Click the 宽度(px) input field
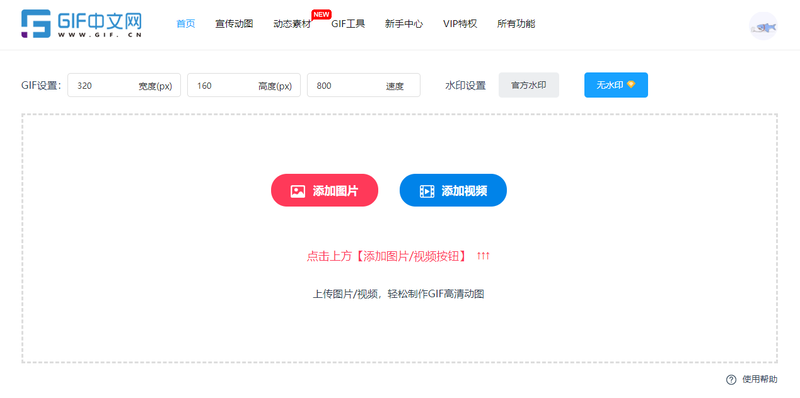Image resolution: width=800 pixels, height=398 pixels. pyautogui.click(x=124, y=85)
